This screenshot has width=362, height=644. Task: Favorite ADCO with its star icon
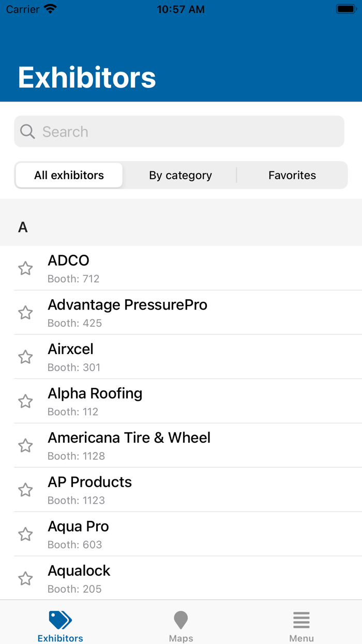point(25,268)
